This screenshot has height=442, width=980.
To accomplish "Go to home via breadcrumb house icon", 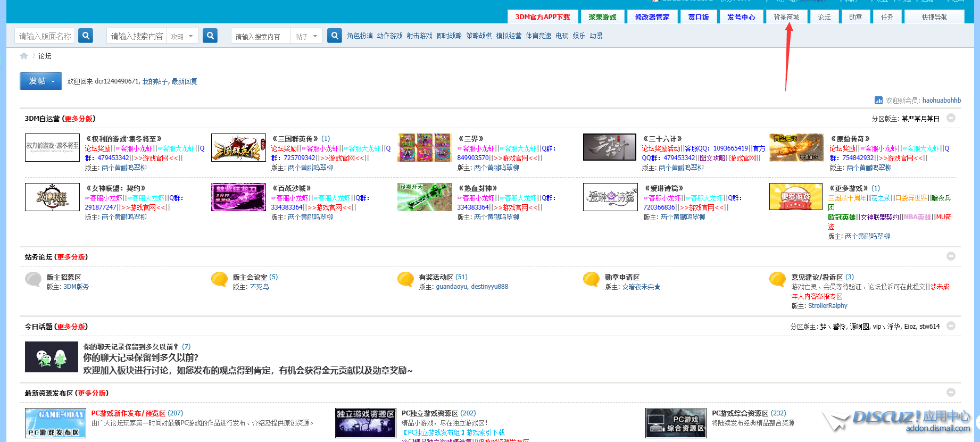I will (x=24, y=56).
